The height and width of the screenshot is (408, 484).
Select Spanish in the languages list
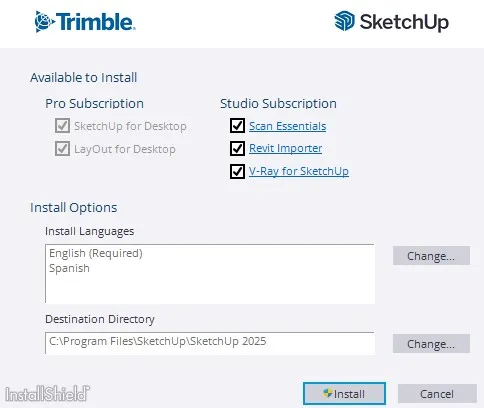69,268
